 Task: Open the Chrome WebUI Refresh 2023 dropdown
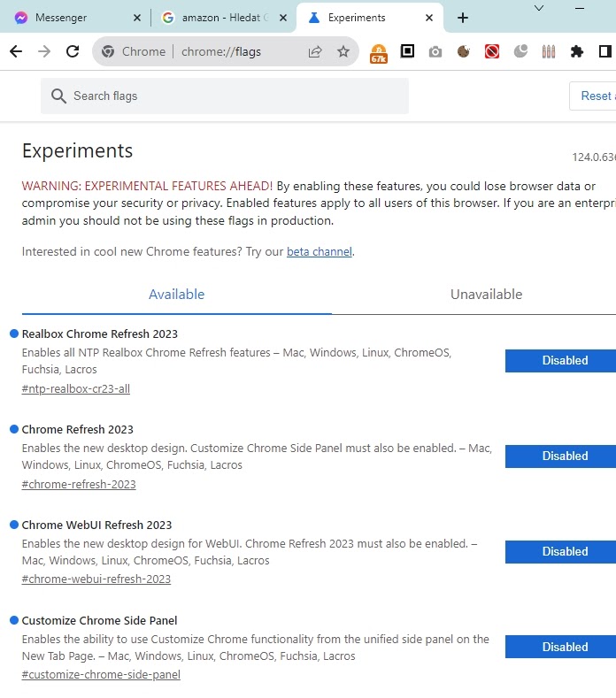[561, 552]
